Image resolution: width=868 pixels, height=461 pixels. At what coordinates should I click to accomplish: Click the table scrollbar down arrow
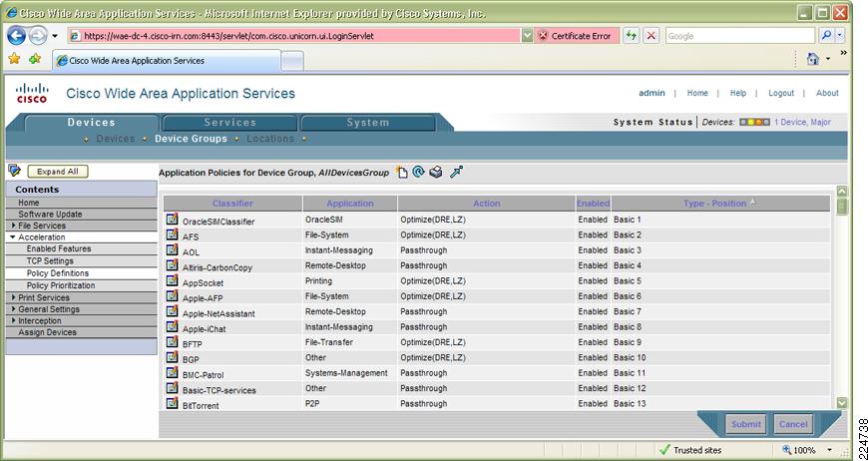(841, 403)
